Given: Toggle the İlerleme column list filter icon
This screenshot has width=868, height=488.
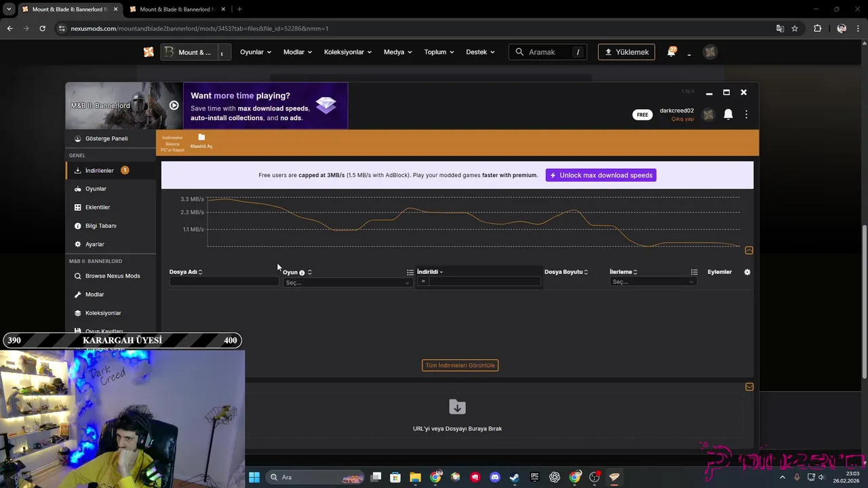Looking at the screenshot, I should click(694, 272).
